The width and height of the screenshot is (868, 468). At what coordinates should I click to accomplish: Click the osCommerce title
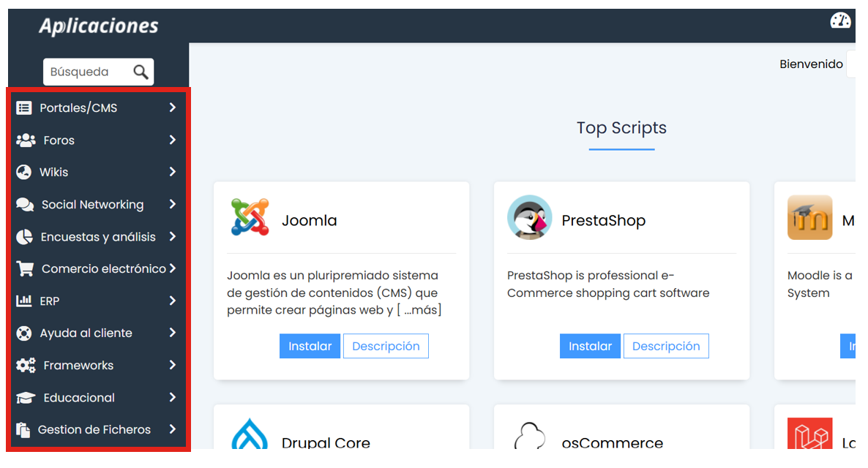pos(613,442)
